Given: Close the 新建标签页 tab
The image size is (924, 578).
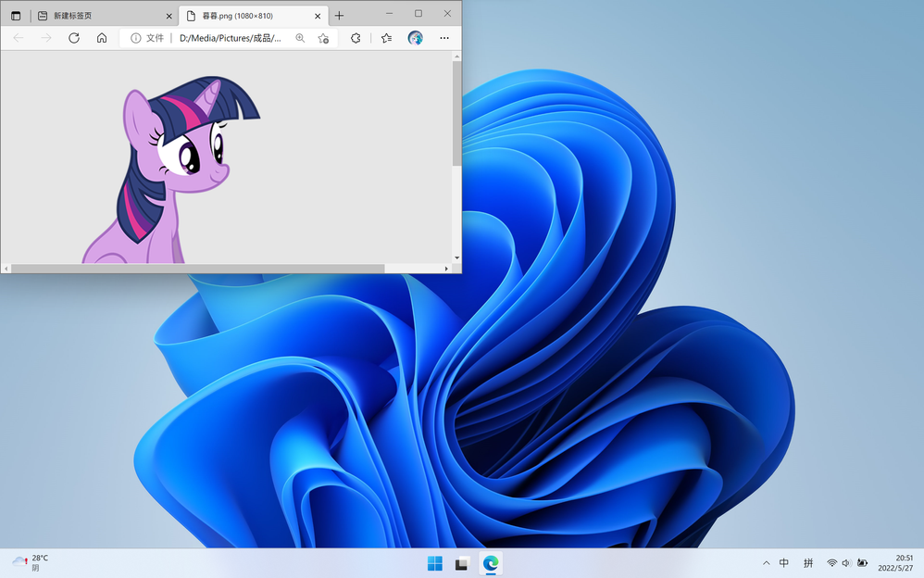Looking at the screenshot, I should tap(169, 16).
